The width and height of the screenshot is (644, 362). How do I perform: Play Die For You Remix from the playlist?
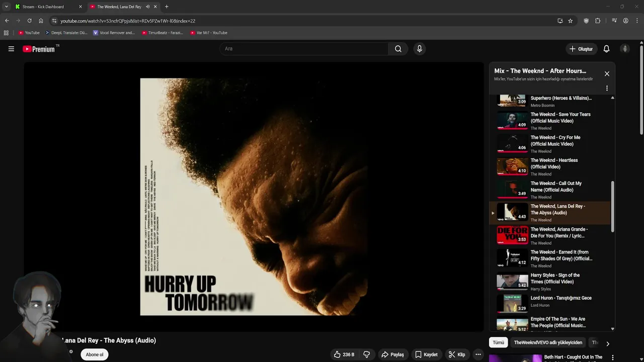point(549,236)
